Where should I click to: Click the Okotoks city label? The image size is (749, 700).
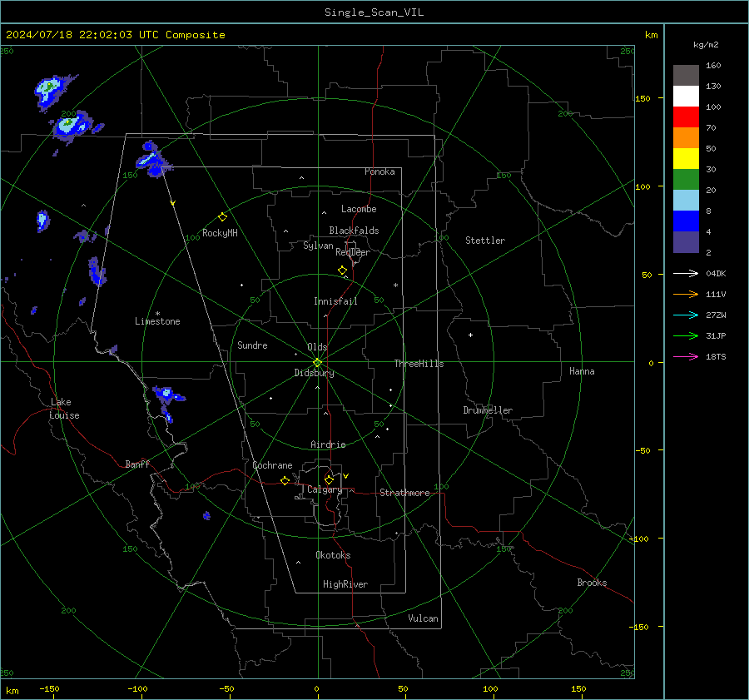point(333,555)
